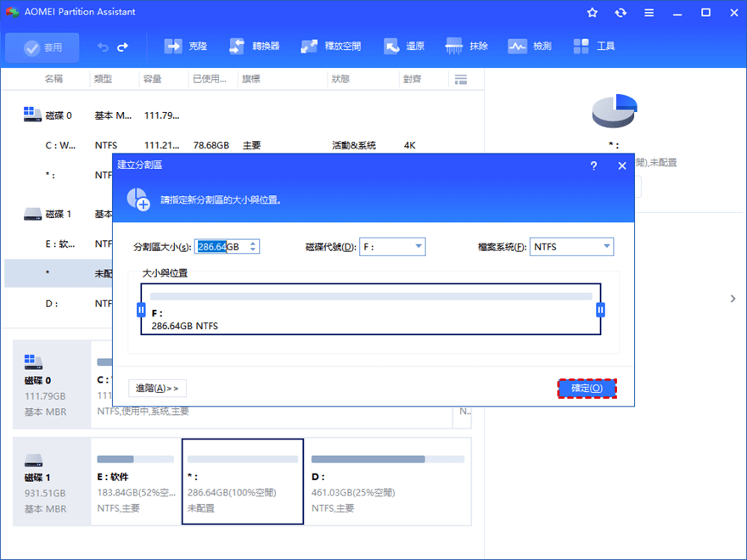The width and height of the screenshot is (747, 560).
Task: Click the partition size input field
Action: tap(222, 247)
